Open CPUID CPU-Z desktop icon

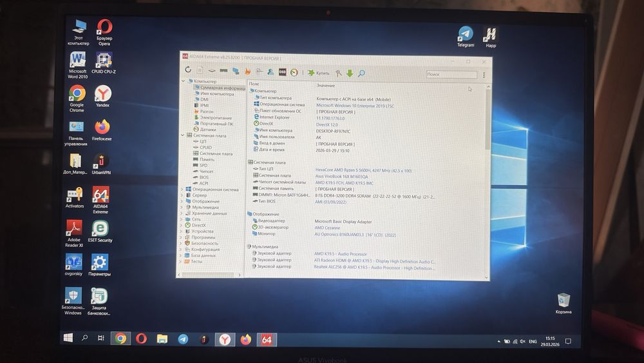[x=104, y=63]
